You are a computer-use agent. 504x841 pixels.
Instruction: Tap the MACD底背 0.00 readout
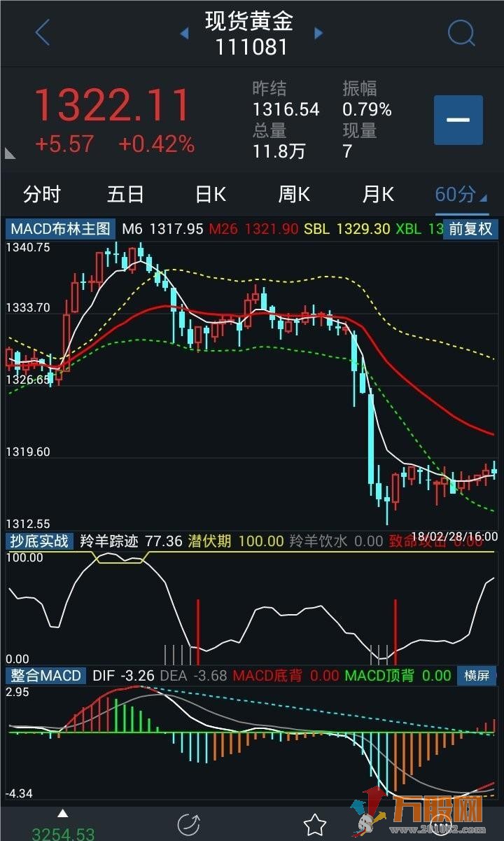(286, 676)
